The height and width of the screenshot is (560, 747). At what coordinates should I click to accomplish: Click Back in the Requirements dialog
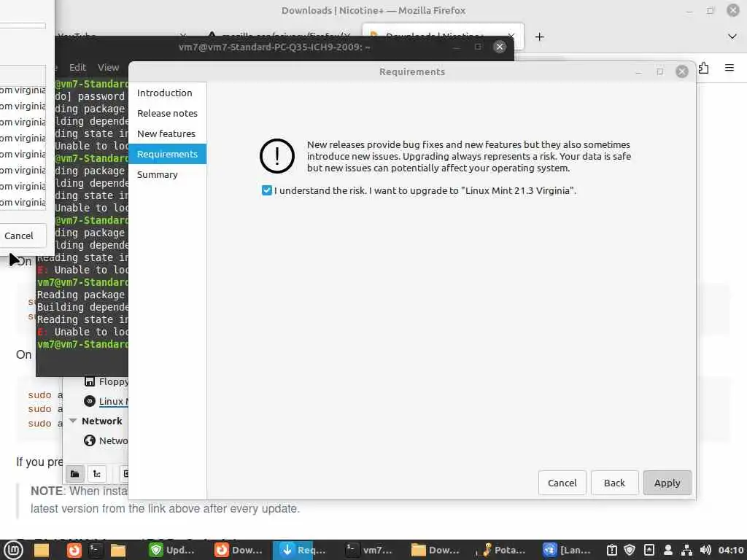click(x=614, y=483)
